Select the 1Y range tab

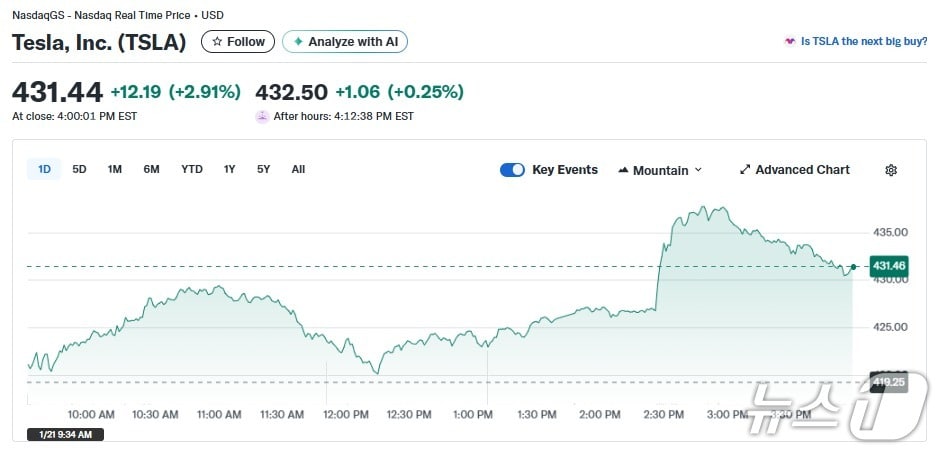pos(230,169)
